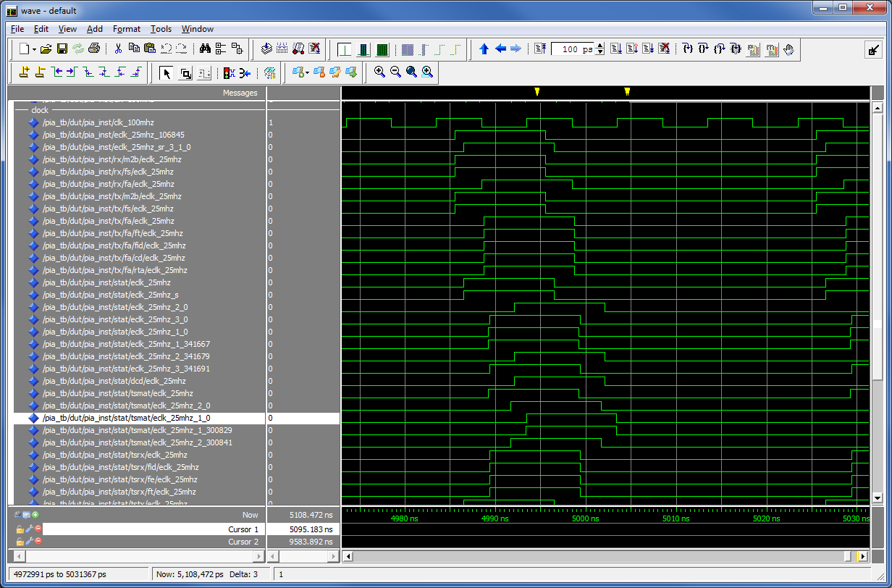892x588 pixels.
Task: Open the add bookmark dropdown arrow
Action: tap(307, 72)
